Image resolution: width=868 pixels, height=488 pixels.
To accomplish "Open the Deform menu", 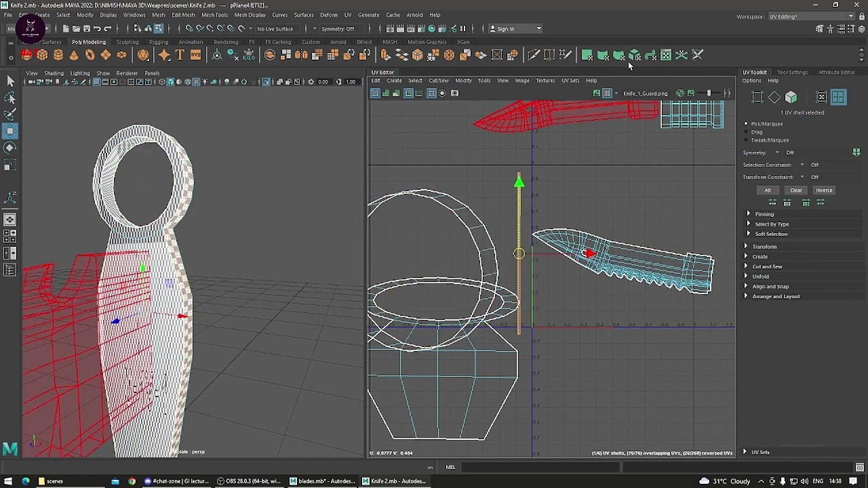I will point(329,15).
